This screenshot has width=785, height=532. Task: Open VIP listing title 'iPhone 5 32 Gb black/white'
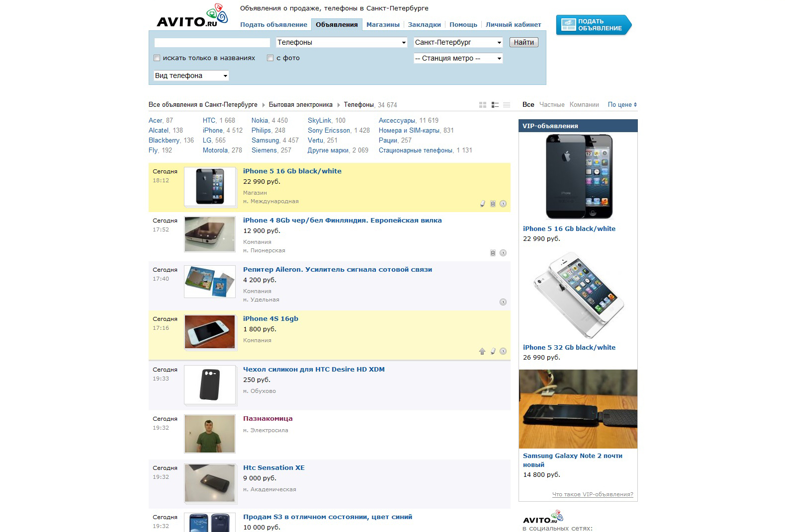[569, 348]
